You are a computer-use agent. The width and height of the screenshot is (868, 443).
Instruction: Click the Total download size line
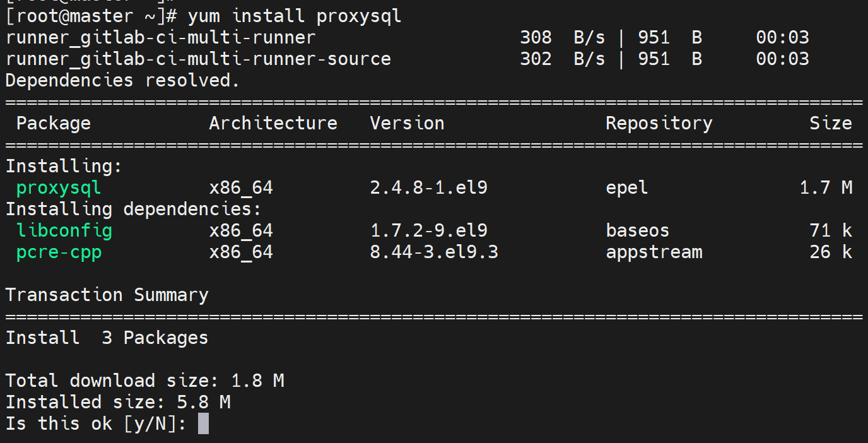click(144, 381)
